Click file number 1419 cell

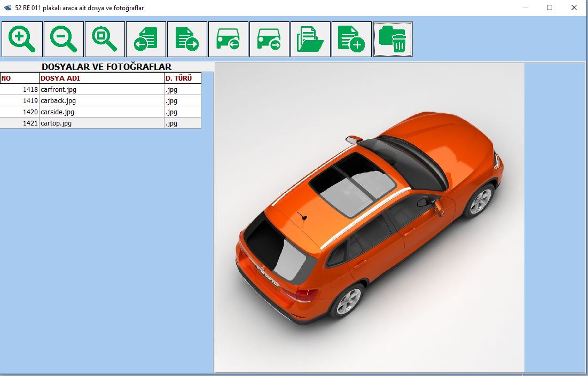coord(20,101)
